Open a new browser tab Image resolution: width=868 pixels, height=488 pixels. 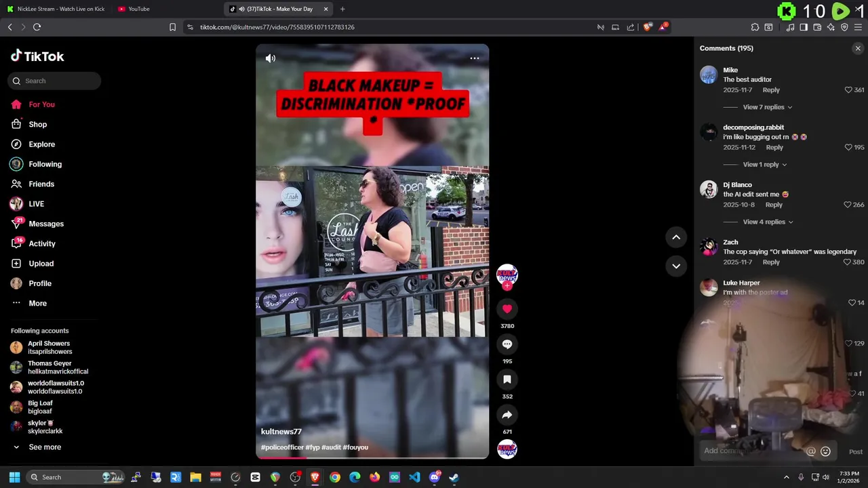(342, 9)
